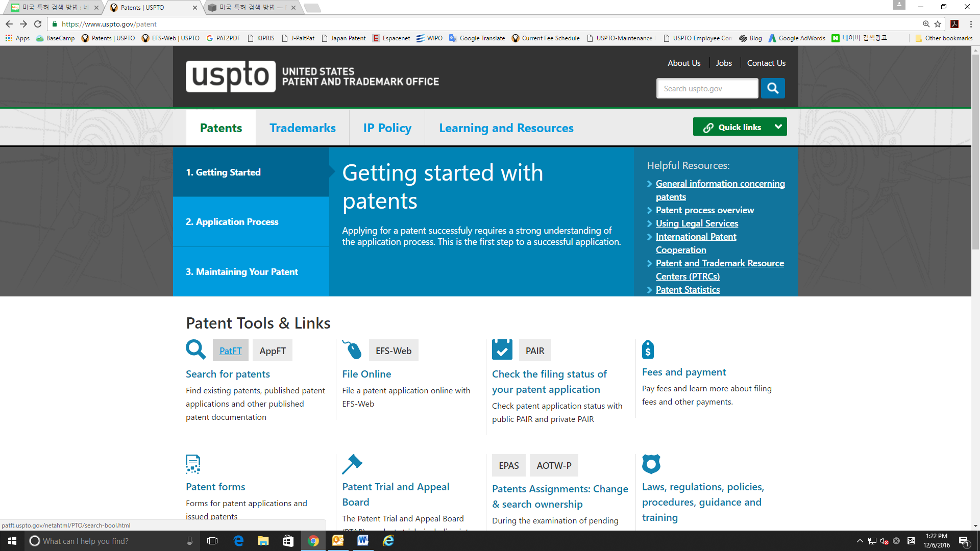
Task: Click the AOTW-P button
Action: point(554,465)
